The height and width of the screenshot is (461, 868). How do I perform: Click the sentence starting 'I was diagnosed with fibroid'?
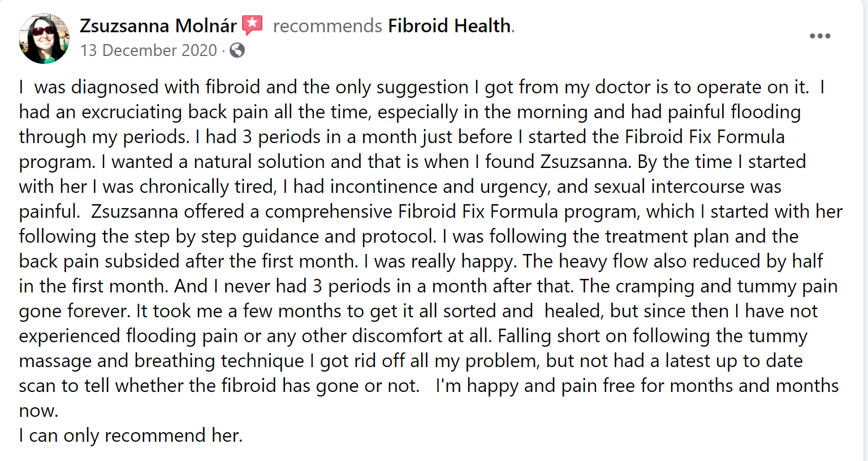414,87
